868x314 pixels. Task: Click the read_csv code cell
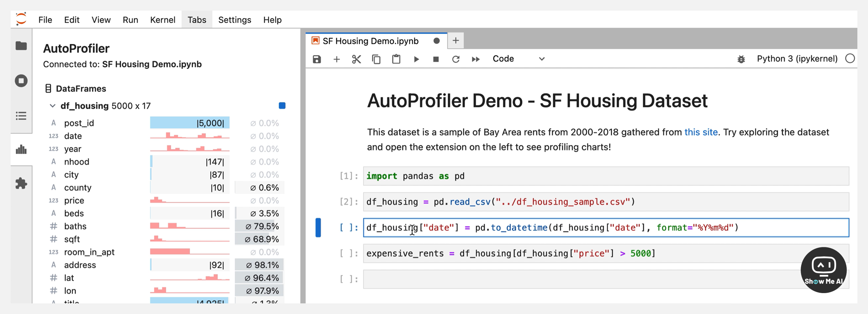pyautogui.click(x=606, y=202)
